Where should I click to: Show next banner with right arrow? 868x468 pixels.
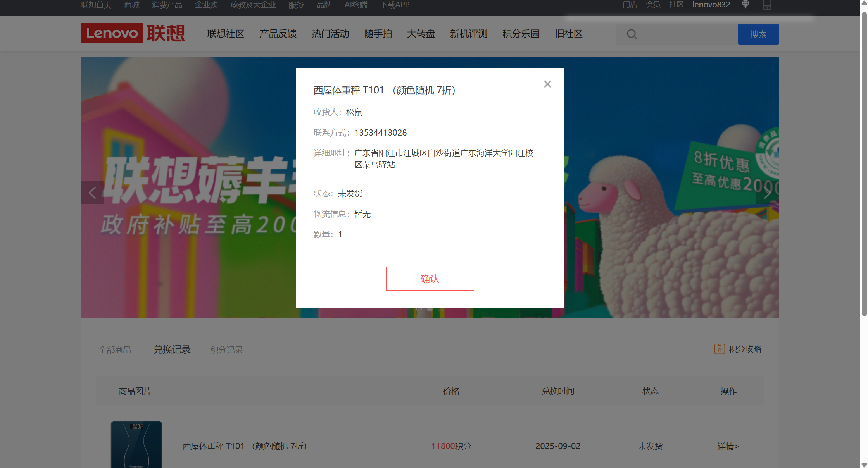pyautogui.click(x=767, y=192)
